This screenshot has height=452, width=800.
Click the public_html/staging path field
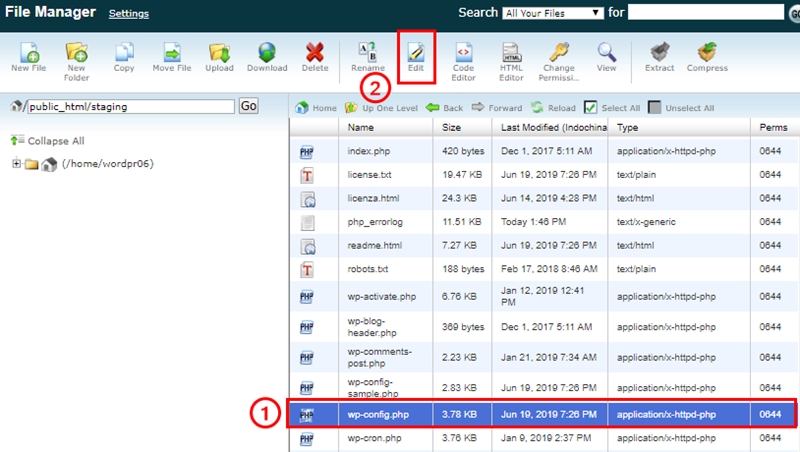(131, 106)
